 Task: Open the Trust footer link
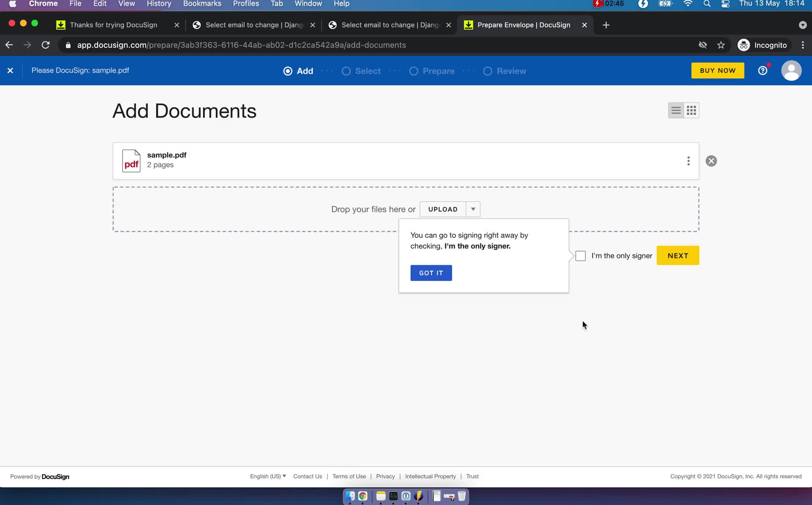(472, 476)
